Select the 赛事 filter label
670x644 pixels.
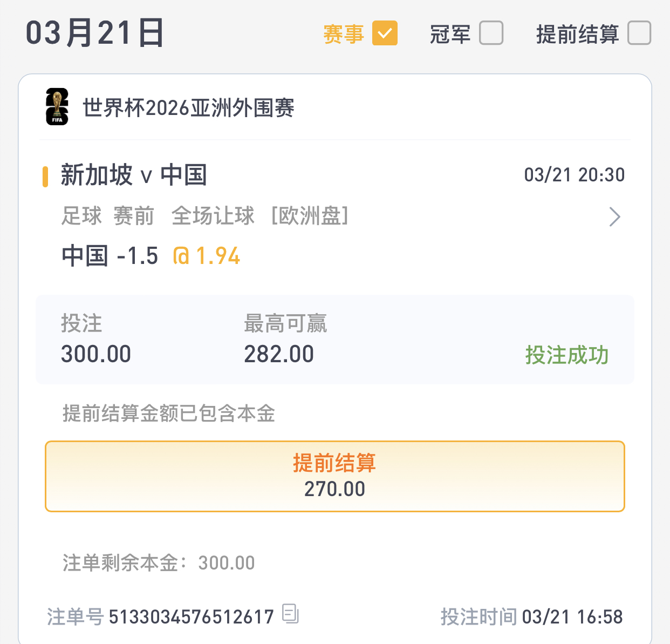click(344, 34)
